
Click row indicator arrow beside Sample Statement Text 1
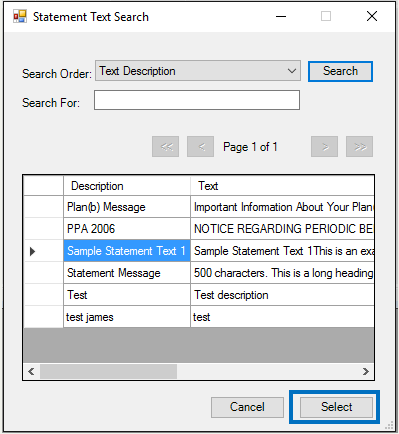point(32,251)
